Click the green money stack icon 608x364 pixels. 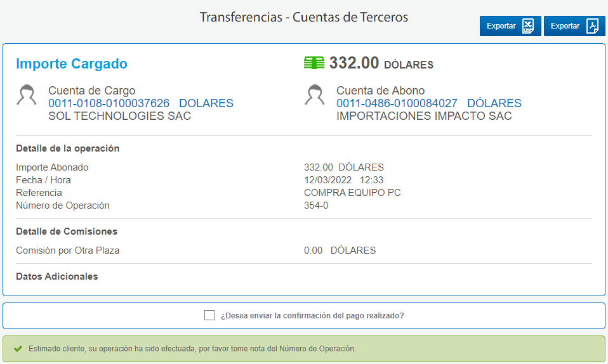[x=314, y=63]
